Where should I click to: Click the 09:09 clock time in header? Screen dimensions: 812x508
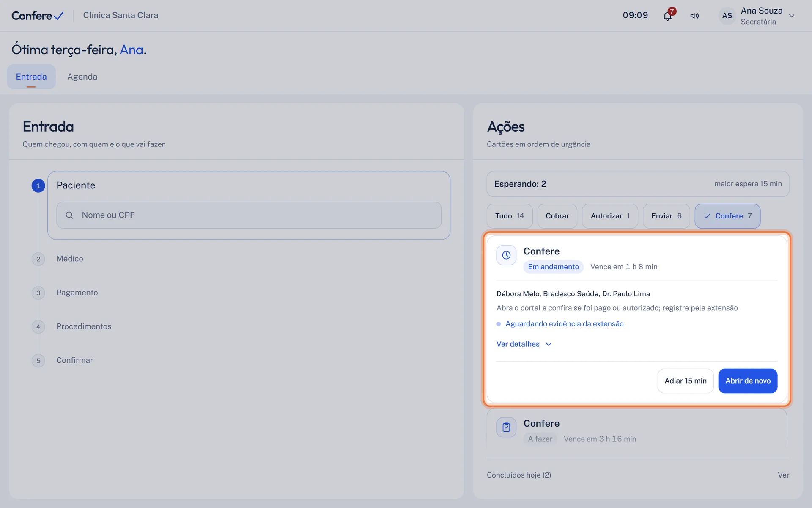(635, 15)
